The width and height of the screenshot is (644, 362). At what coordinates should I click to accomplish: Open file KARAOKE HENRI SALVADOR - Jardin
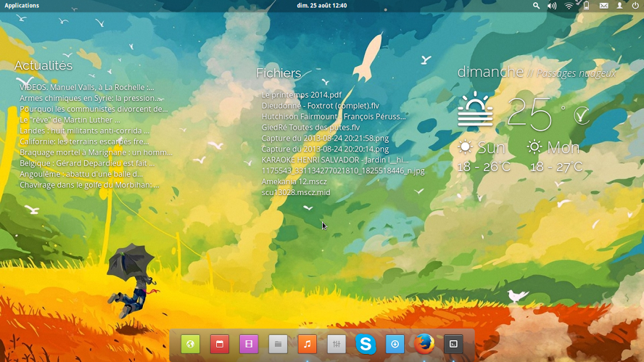(335, 160)
